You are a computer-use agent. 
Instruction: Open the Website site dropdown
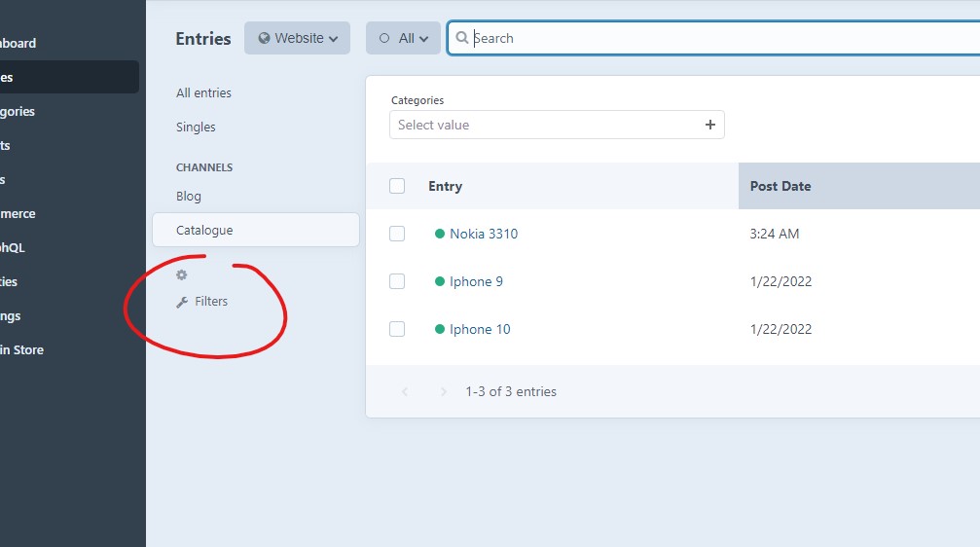(x=297, y=38)
